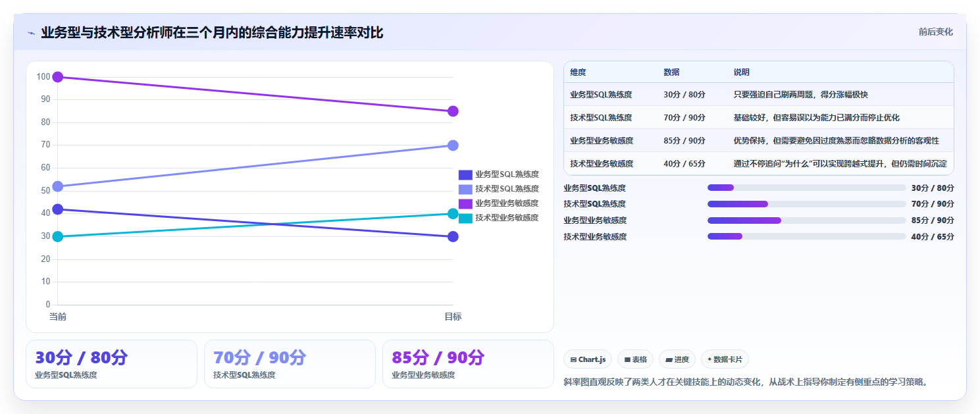The width and height of the screenshot is (980, 414).
Task: Click the 数据 column header
Action: point(671,72)
